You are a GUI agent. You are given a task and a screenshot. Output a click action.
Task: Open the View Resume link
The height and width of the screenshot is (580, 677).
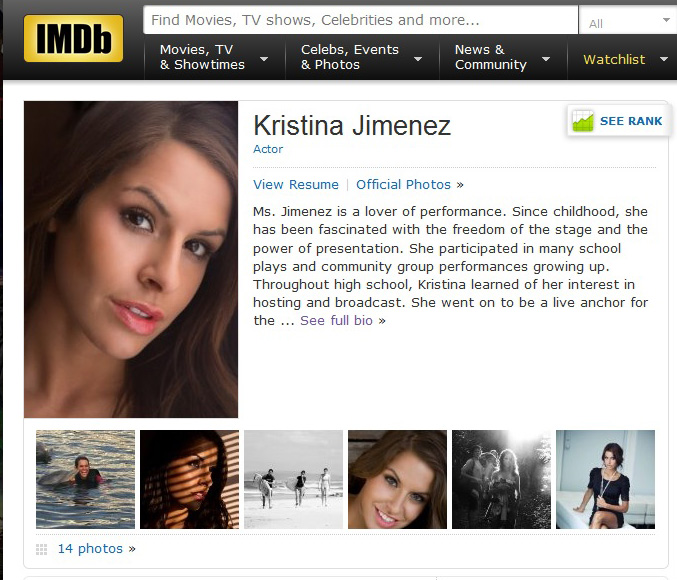tap(296, 184)
